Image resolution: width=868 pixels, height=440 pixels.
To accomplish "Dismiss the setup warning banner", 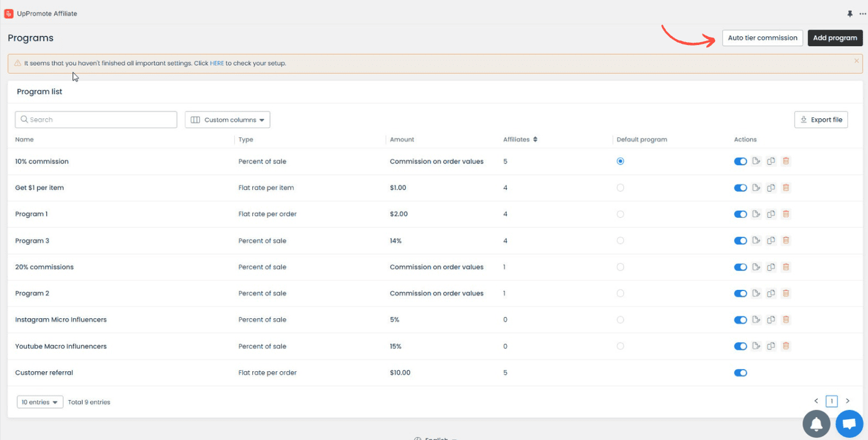I will [856, 60].
